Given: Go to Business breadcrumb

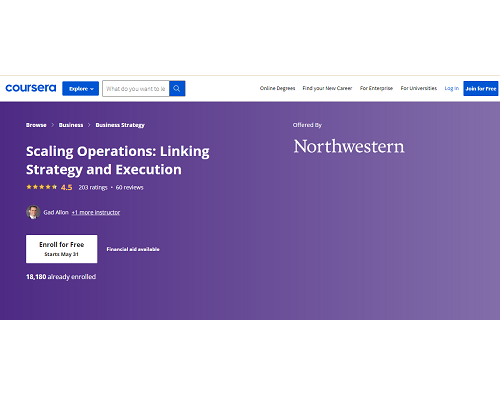Looking at the screenshot, I should pos(71,125).
